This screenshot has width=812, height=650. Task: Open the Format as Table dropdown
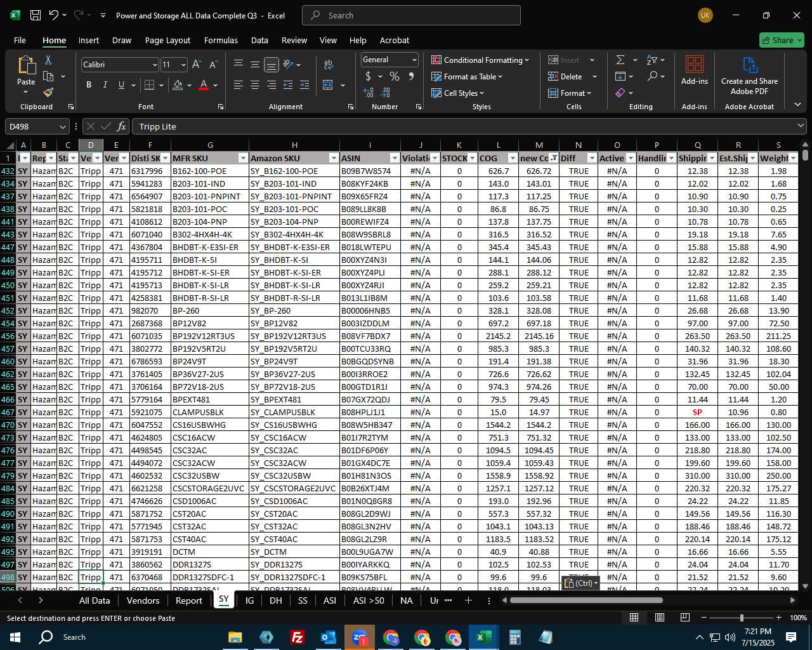pyautogui.click(x=467, y=76)
